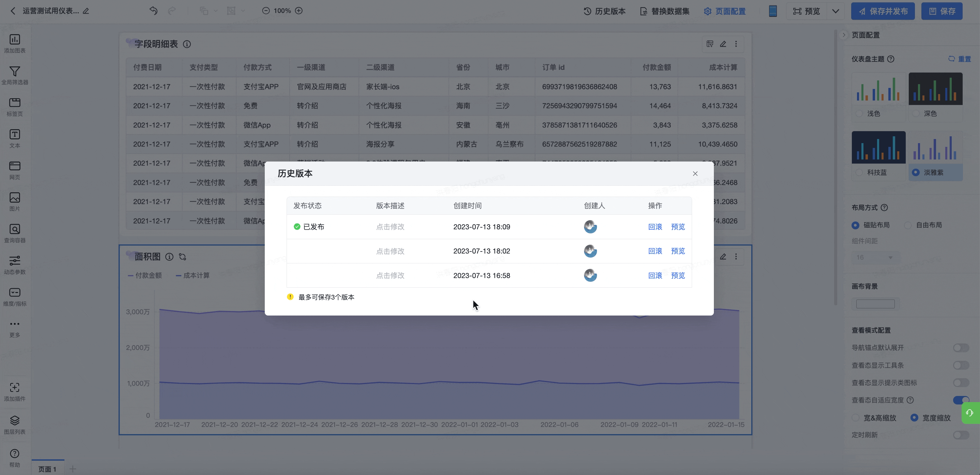The width and height of the screenshot is (980, 475).
Task: Click the canvas background color swatch
Action: point(875,304)
